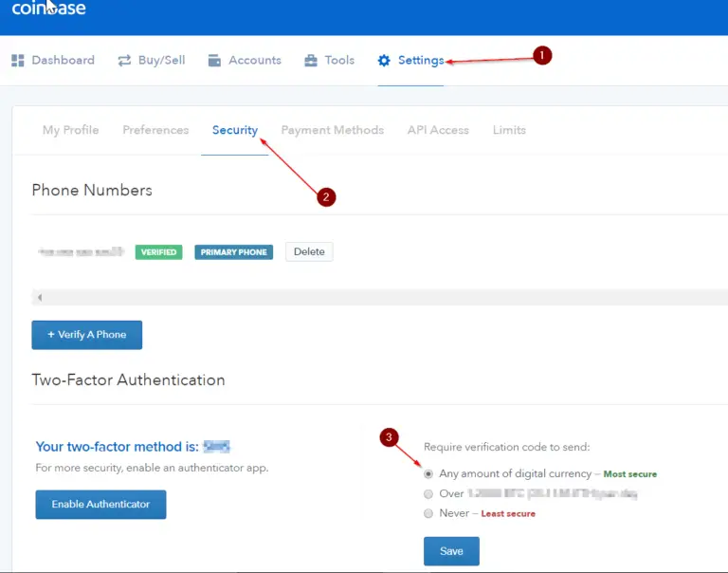
Task: Click the Verify A Phone button
Action: coord(87,335)
